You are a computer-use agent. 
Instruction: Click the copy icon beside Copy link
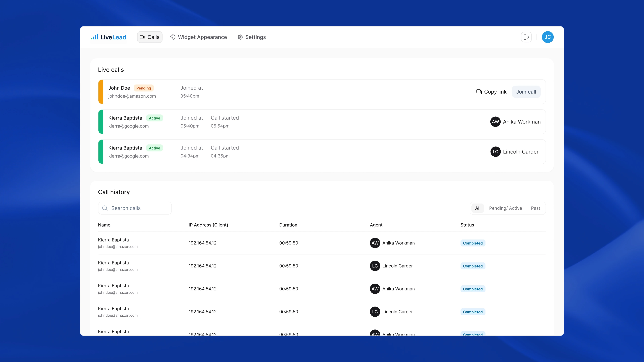pos(479,92)
